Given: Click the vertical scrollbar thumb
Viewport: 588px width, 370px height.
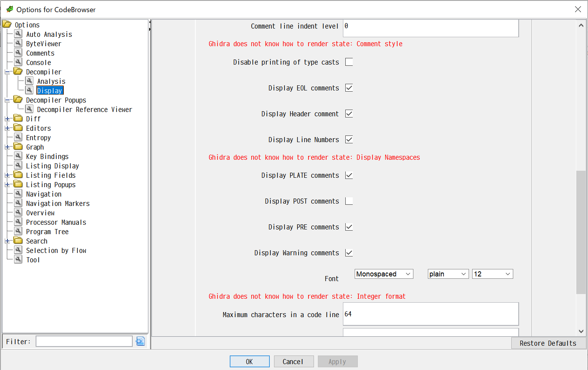Looking at the screenshot, I should pos(581,232).
